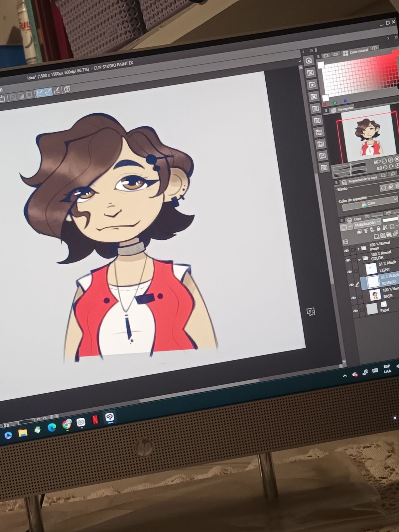The height and width of the screenshot is (532, 399).
Task: Click the clip to layer below icon
Action: point(359,232)
